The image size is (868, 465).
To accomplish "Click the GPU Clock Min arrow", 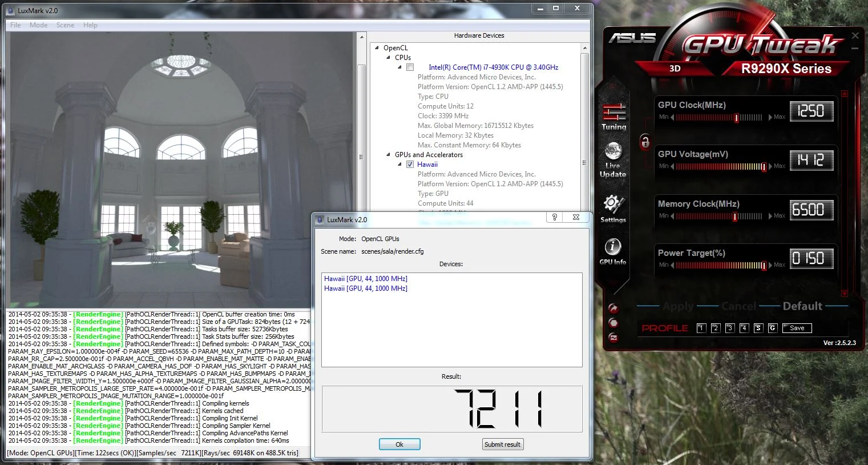I will [672, 117].
